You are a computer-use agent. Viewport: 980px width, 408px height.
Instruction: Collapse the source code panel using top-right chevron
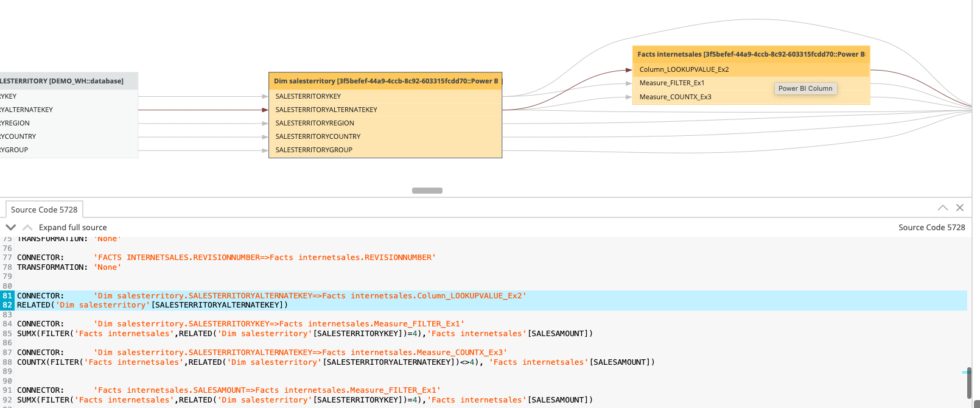tap(942, 208)
